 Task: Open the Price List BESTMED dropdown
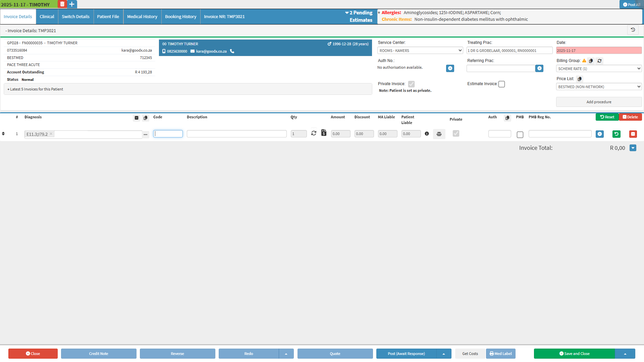pos(599,87)
